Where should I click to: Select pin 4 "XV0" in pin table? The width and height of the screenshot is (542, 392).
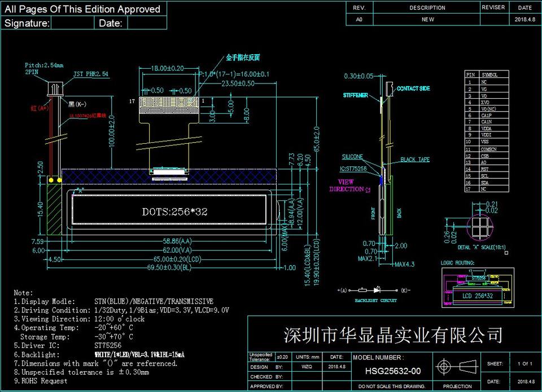pos(487,102)
